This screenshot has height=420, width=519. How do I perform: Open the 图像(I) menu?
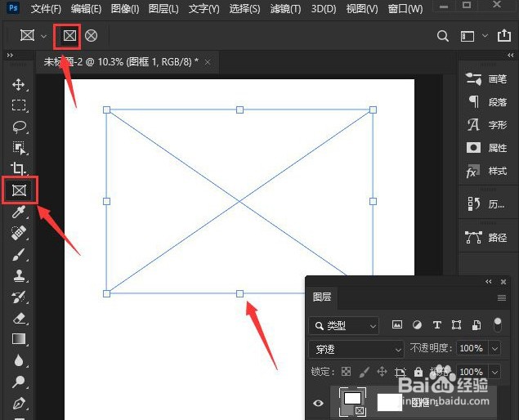point(125,9)
